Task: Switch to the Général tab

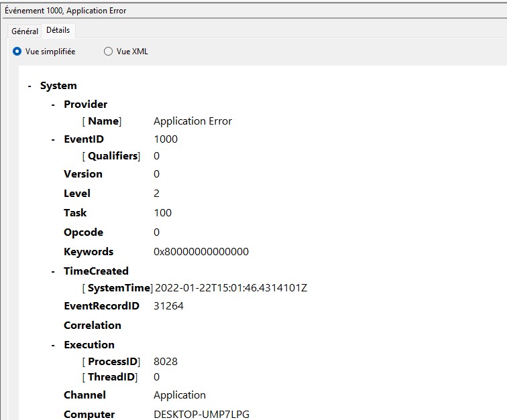Action: [x=25, y=31]
